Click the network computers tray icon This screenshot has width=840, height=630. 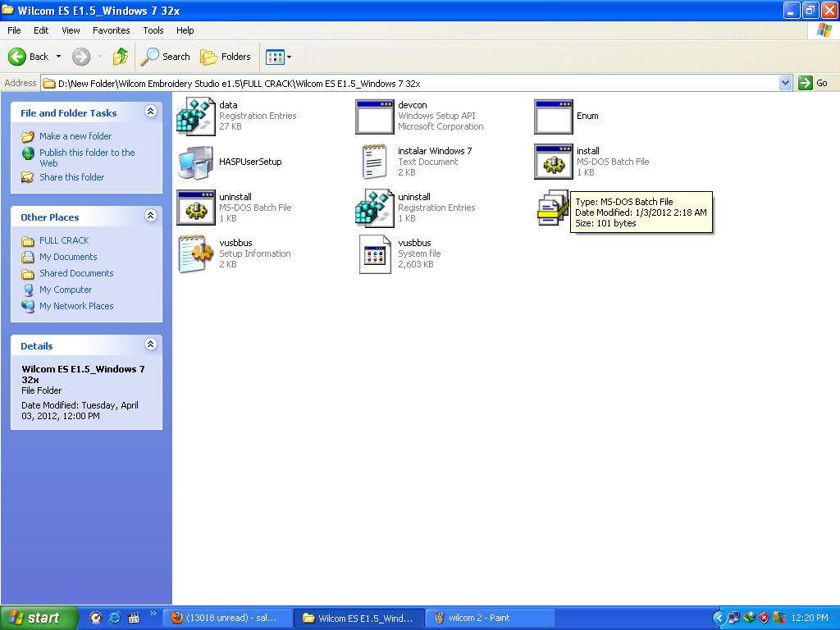pyautogui.click(x=734, y=619)
